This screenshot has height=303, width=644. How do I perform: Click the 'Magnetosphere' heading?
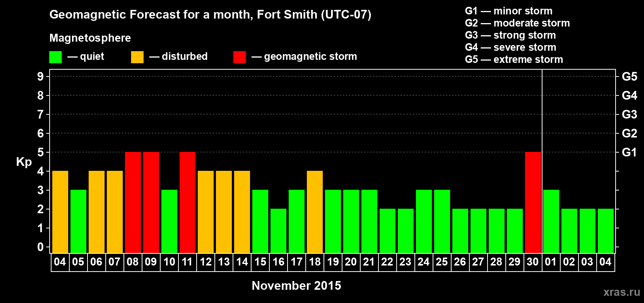coord(90,38)
